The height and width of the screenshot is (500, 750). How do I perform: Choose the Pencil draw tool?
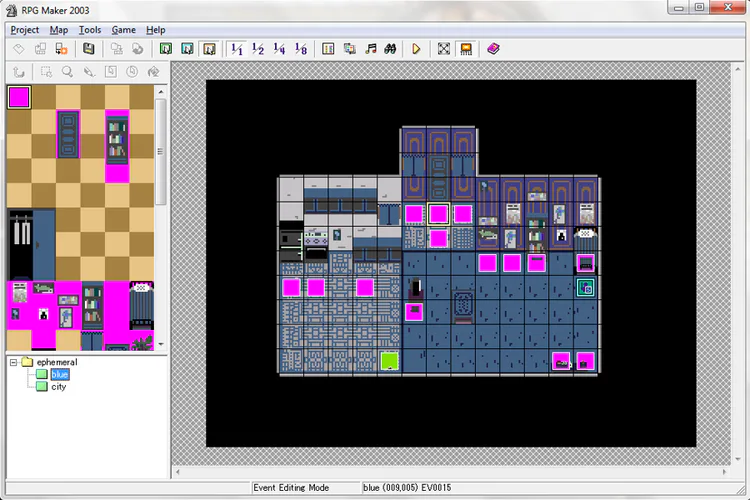(89, 72)
